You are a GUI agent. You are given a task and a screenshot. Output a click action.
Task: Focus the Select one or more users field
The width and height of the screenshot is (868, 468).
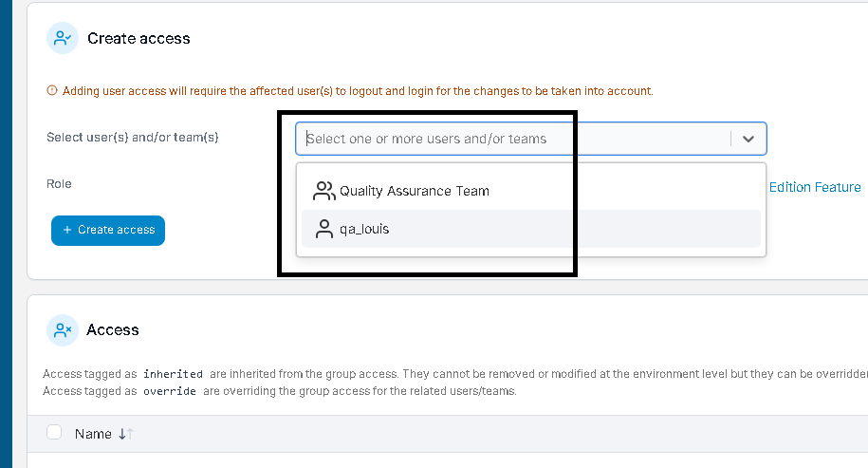515,139
